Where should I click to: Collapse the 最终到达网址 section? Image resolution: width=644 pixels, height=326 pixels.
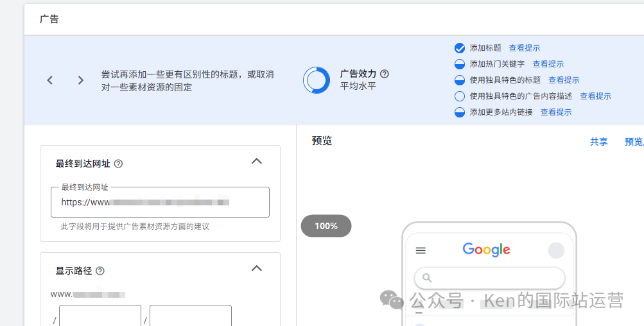(257, 161)
